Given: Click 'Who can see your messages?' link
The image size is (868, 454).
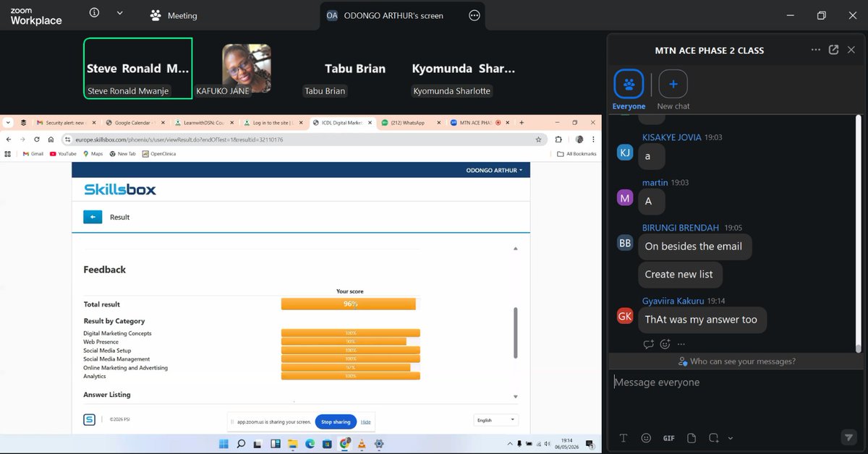Looking at the screenshot, I should click(x=737, y=361).
